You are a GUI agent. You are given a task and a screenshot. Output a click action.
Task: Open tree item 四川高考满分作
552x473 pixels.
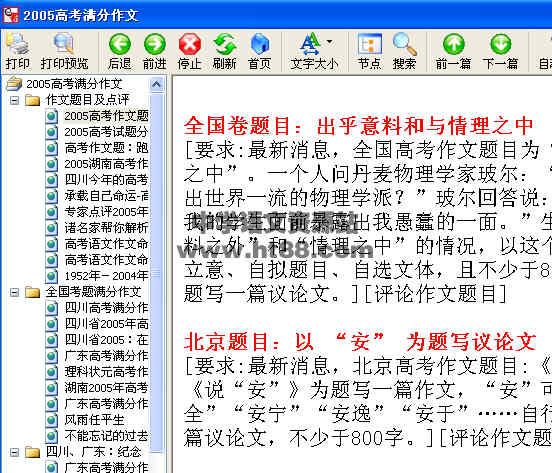tap(106, 308)
